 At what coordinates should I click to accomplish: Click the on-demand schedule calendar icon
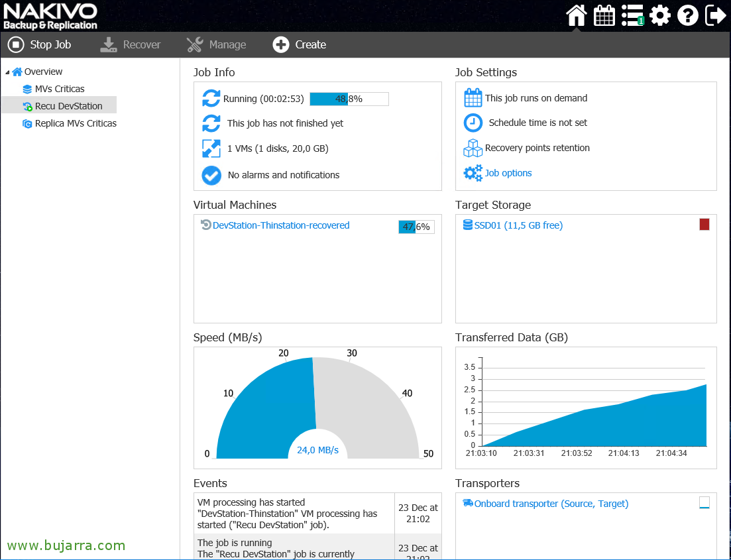pos(473,98)
